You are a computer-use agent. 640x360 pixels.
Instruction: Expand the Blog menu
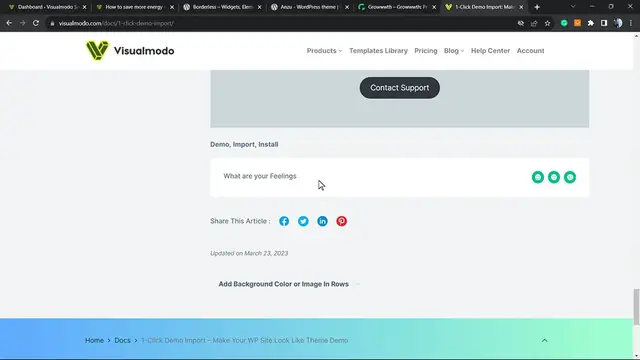[x=454, y=51]
